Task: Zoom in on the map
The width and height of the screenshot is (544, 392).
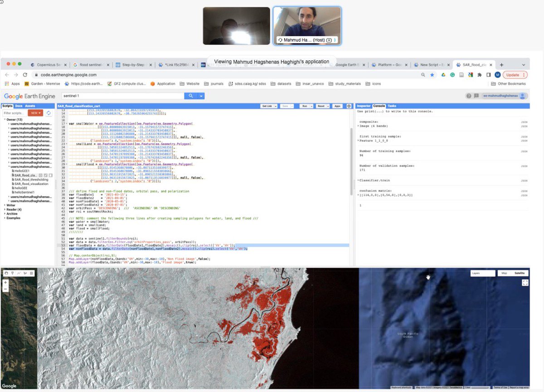Action: (5, 282)
